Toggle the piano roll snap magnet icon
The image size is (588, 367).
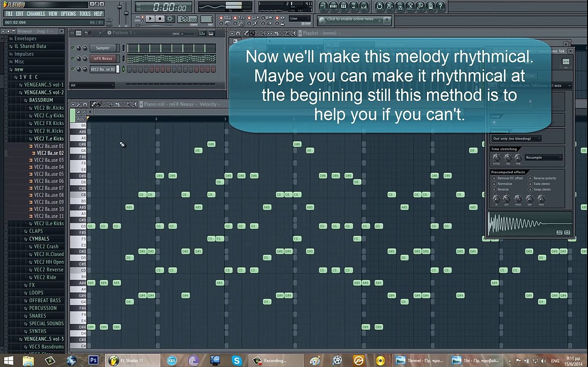pyautogui.click(x=85, y=104)
